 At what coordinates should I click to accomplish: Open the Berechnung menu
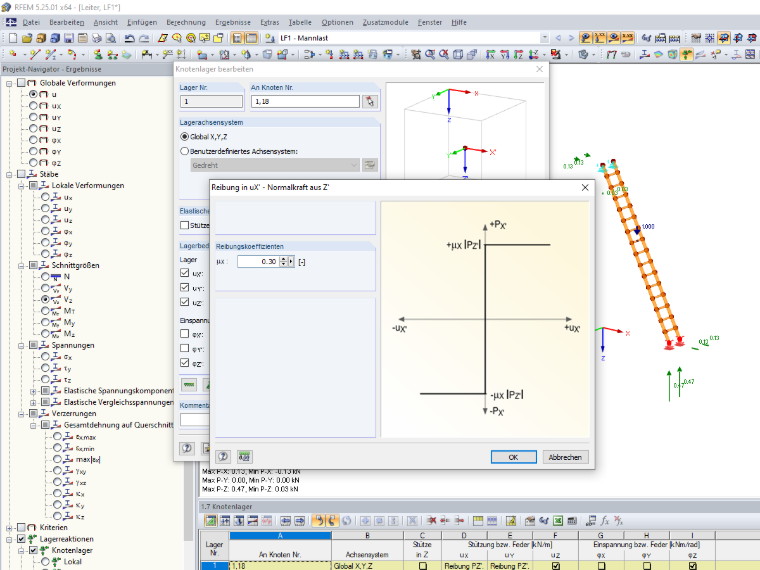click(186, 22)
